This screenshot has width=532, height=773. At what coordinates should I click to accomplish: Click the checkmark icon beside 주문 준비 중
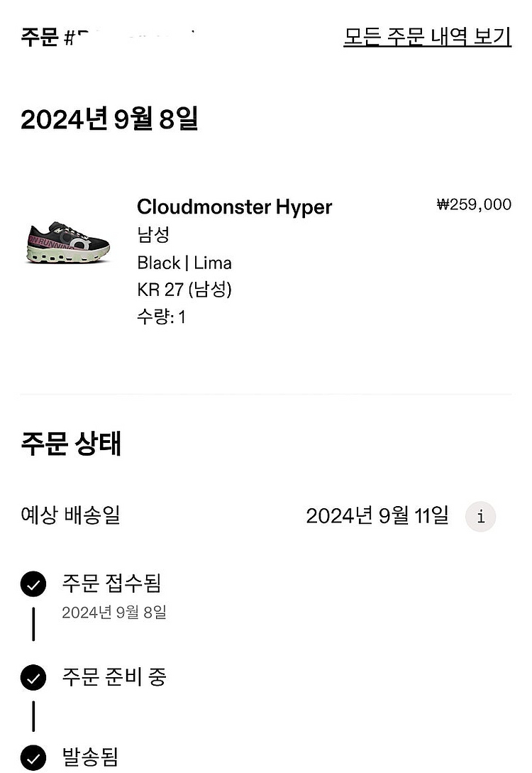click(x=33, y=678)
